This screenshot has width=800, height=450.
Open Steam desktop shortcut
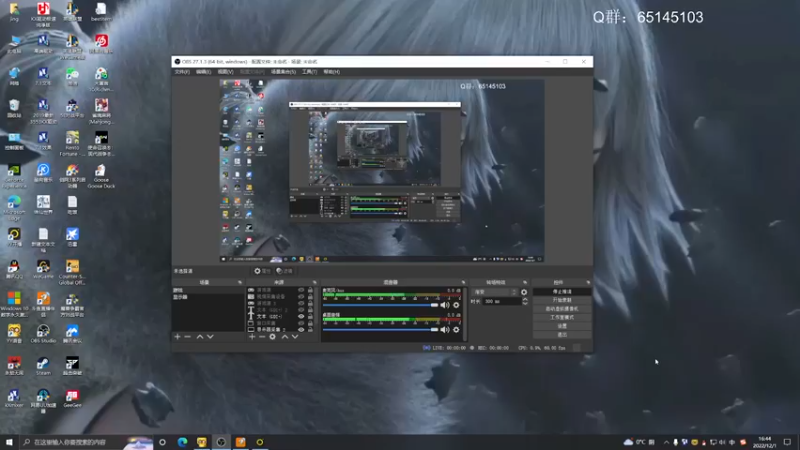click(43, 366)
